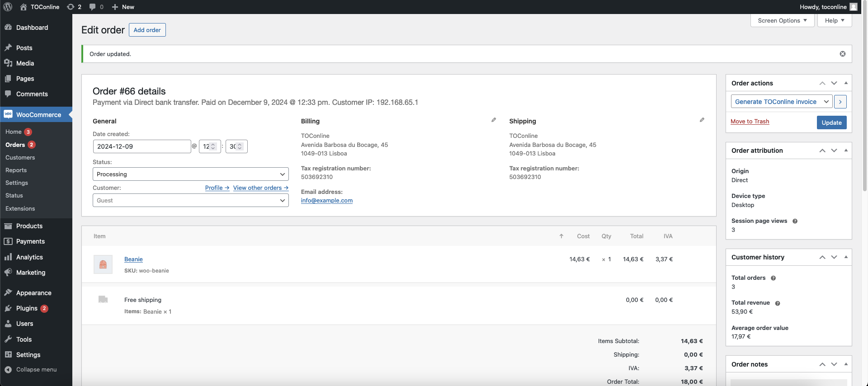This screenshot has height=386, width=868.
Task: Open Generate TOConline invoice action dropdown
Action: 781,102
